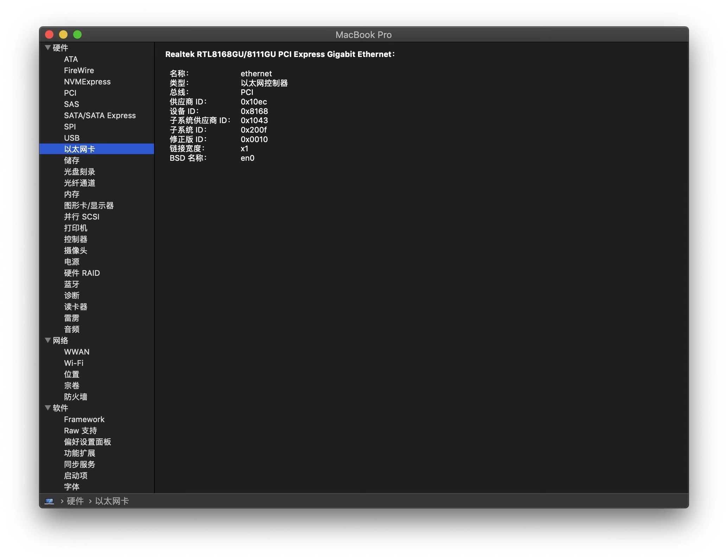
Task: Zoom window with green button
Action: [x=77, y=34]
